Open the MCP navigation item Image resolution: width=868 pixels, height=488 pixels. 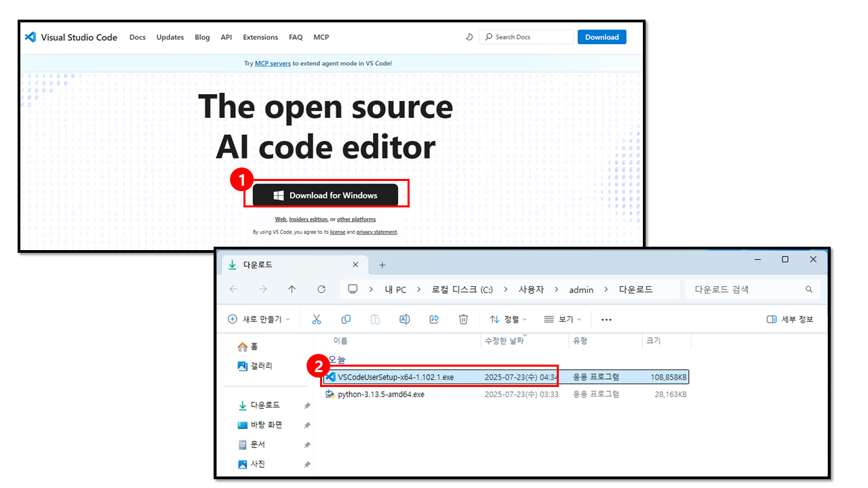coord(321,37)
